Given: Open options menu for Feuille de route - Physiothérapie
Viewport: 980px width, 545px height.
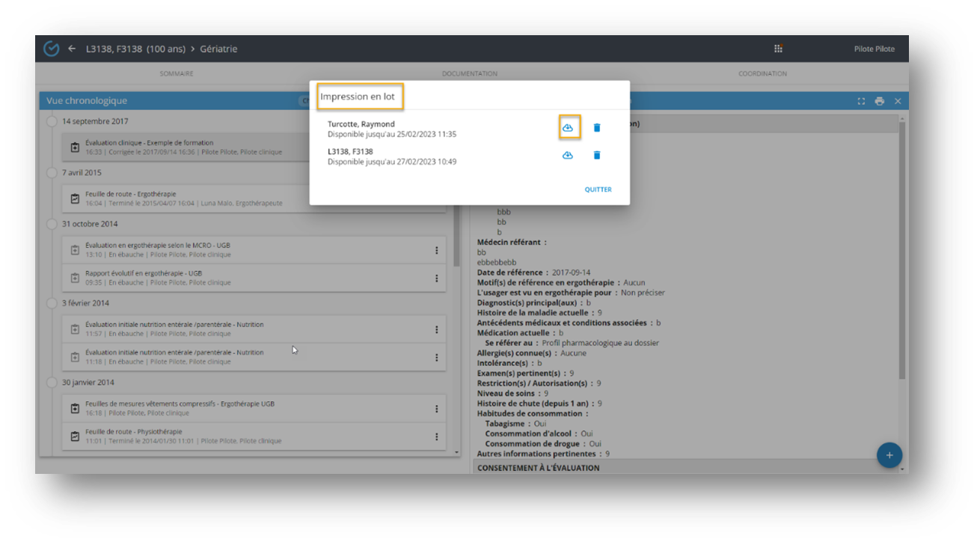Looking at the screenshot, I should point(437,436).
